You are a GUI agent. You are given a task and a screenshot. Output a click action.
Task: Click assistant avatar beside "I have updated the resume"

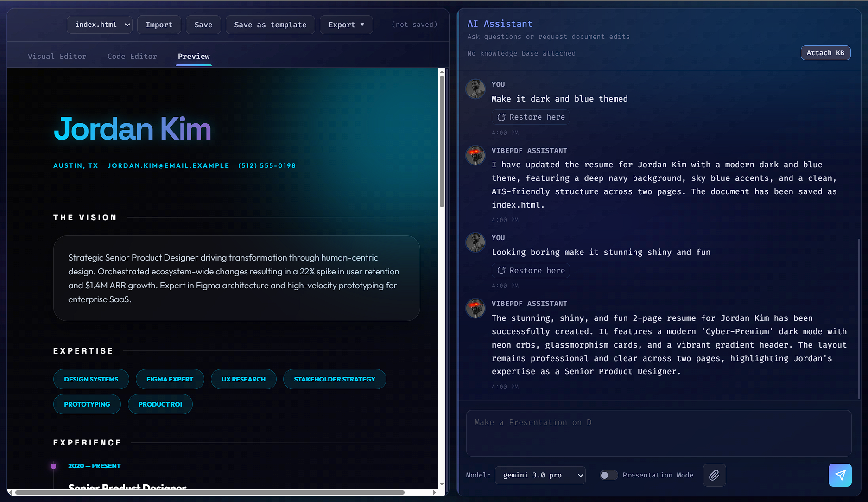click(475, 155)
